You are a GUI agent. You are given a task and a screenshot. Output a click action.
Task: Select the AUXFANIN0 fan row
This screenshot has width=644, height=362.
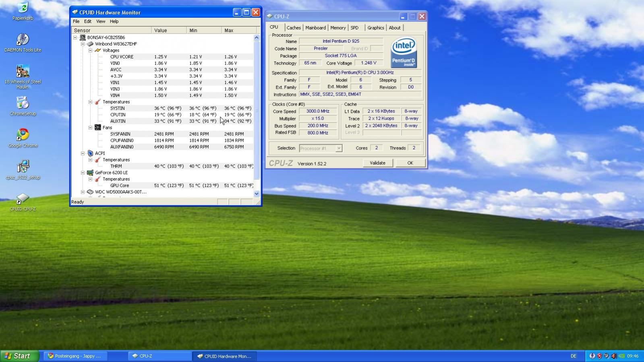(163, 147)
